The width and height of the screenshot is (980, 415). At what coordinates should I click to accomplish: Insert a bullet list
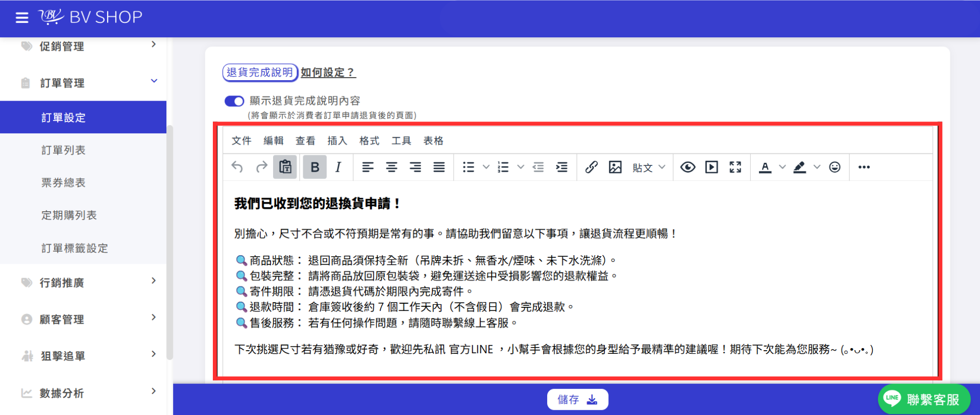pos(469,167)
